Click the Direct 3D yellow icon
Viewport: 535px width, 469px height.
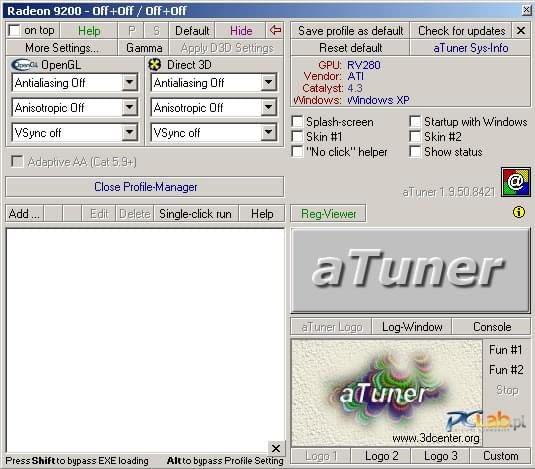155,64
